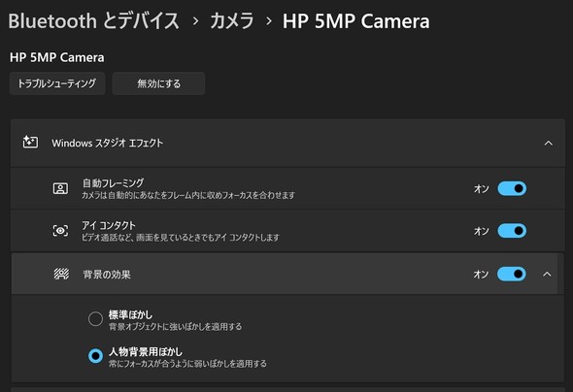Click the 背景の効果 blur pattern icon
Image resolution: width=573 pixels, height=392 pixels.
click(61, 274)
